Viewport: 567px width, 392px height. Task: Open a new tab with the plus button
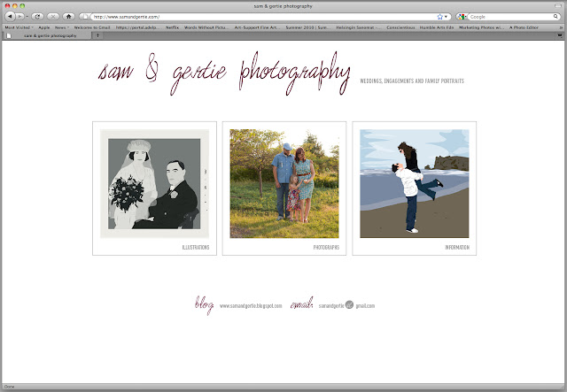click(97, 35)
